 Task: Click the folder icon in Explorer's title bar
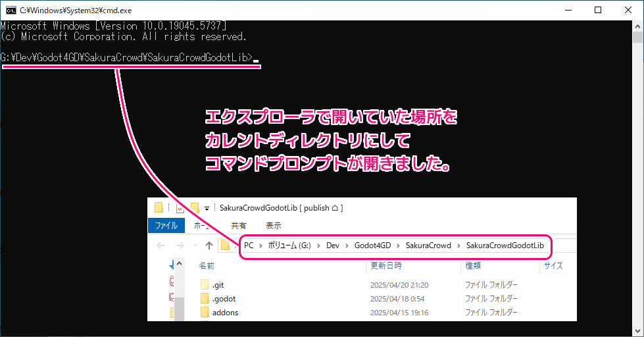click(x=159, y=207)
